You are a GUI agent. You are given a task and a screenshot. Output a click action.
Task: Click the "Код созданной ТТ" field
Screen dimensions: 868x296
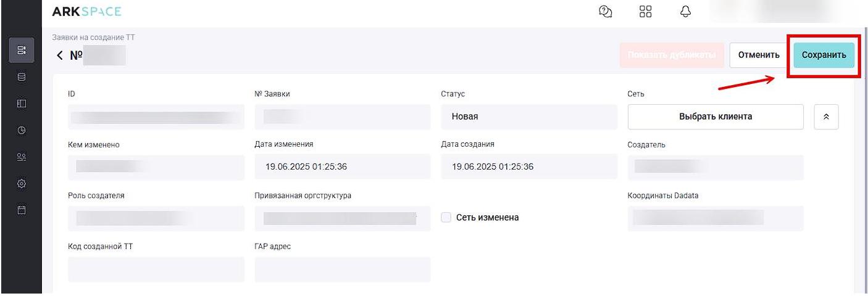coord(156,269)
